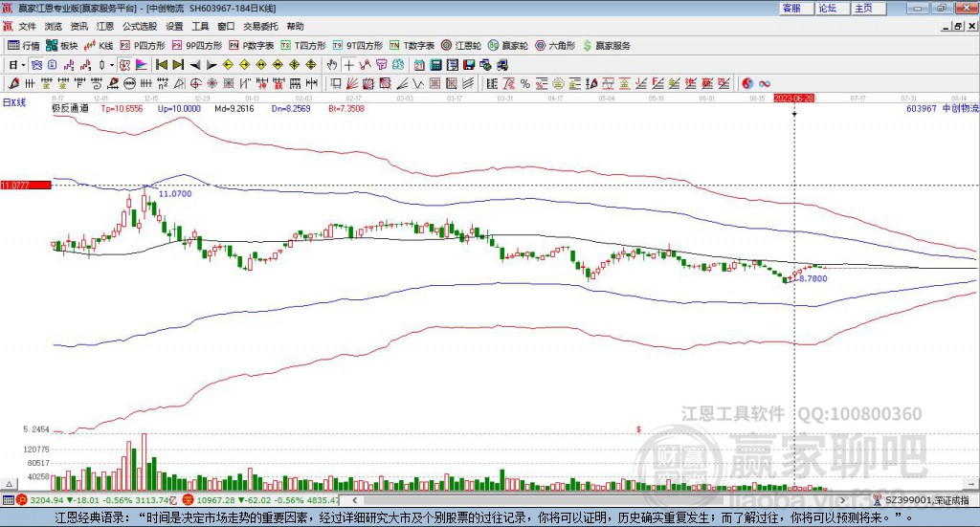
Task: Select the red pencil drawing tool
Action: tap(13, 83)
